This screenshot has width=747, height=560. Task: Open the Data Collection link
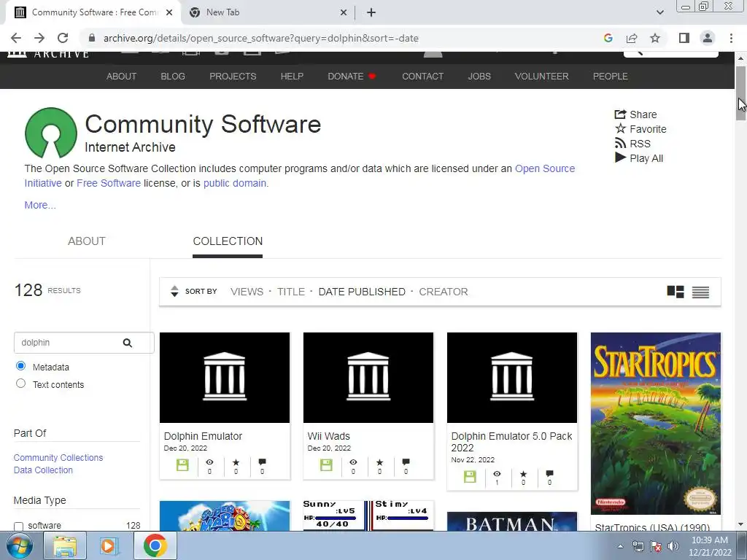pyautogui.click(x=43, y=470)
